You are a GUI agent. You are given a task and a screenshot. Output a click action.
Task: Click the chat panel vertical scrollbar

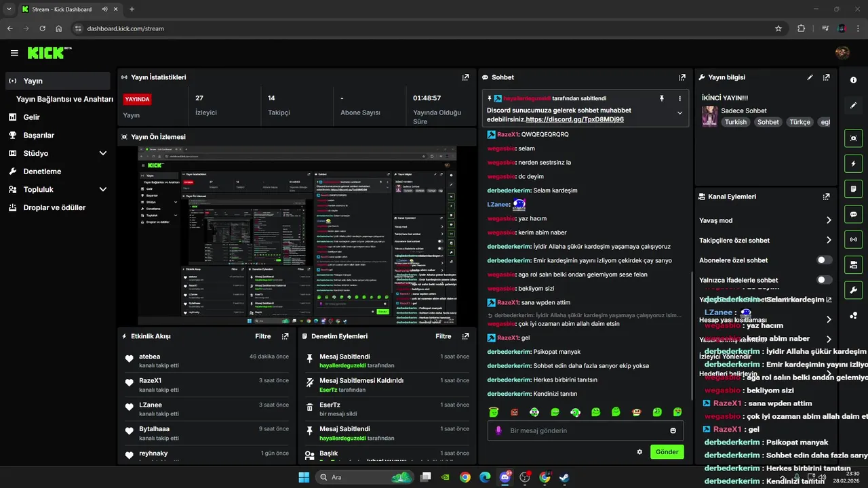point(692,335)
